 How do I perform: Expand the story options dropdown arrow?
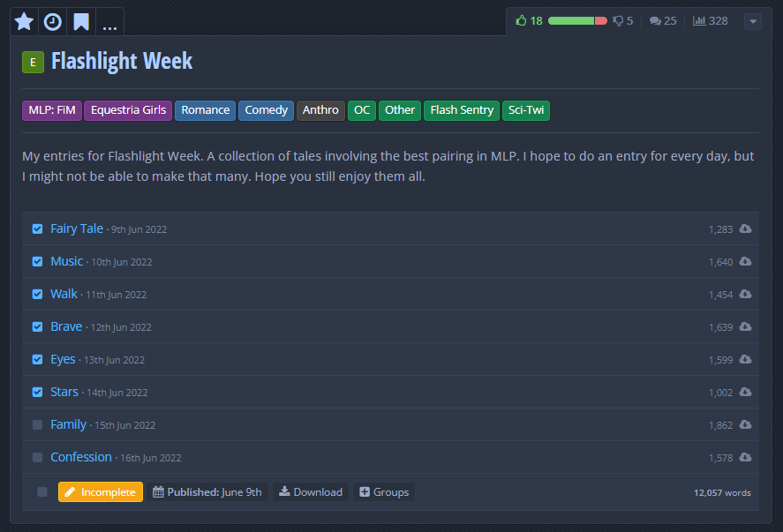753,21
